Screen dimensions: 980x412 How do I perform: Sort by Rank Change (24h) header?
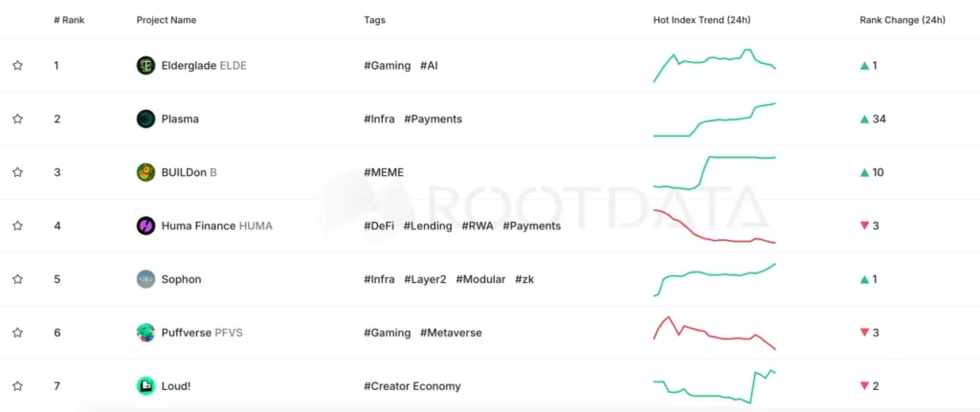tap(902, 20)
